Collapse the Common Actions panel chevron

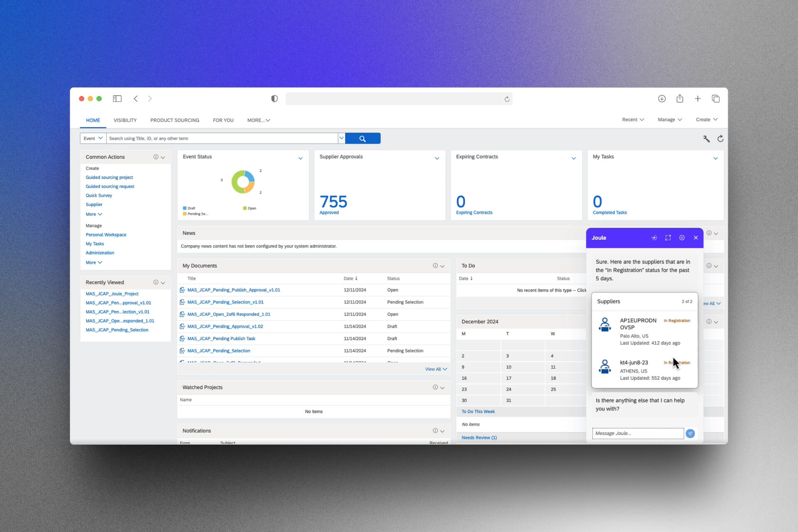[x=163, y=158]
